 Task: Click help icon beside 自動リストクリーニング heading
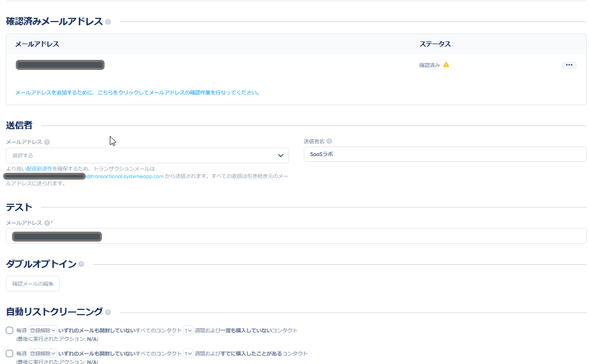coord(108,312)
